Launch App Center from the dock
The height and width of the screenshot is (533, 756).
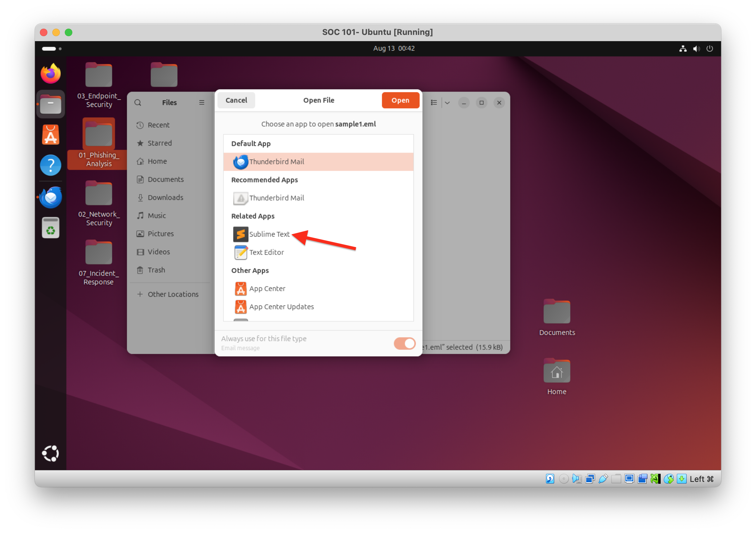click(50, 135)
